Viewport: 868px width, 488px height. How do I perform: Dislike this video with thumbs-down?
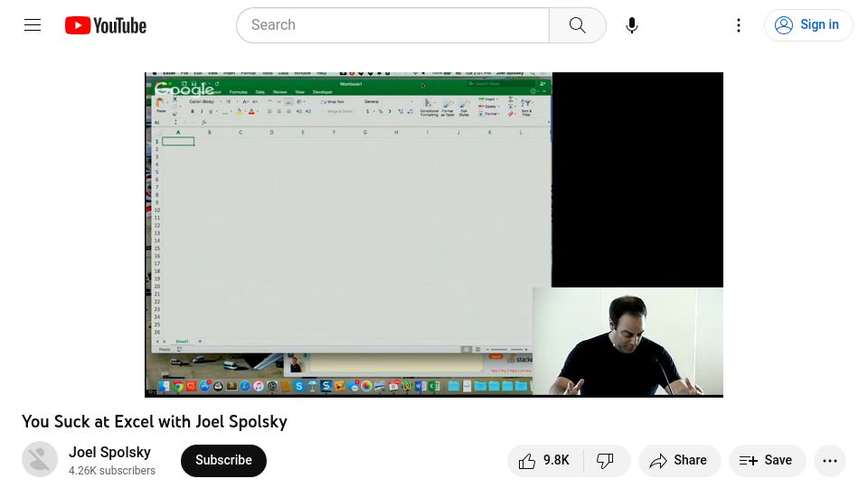pyautogui.click(x=606, y=460)
